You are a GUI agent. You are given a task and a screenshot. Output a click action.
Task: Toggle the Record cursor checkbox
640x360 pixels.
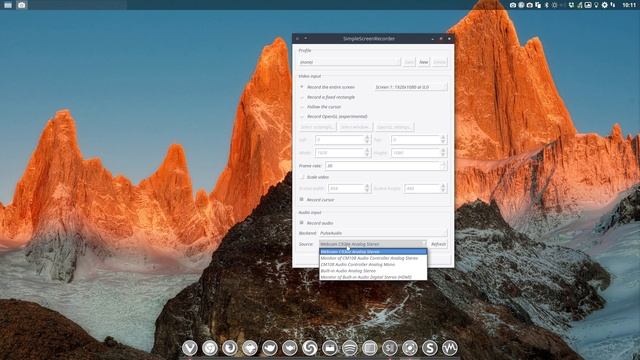click(x=317, y=200)
